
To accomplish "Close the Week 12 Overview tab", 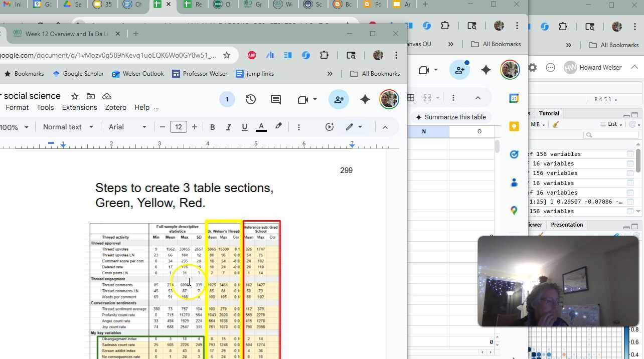I will (118, 34).
